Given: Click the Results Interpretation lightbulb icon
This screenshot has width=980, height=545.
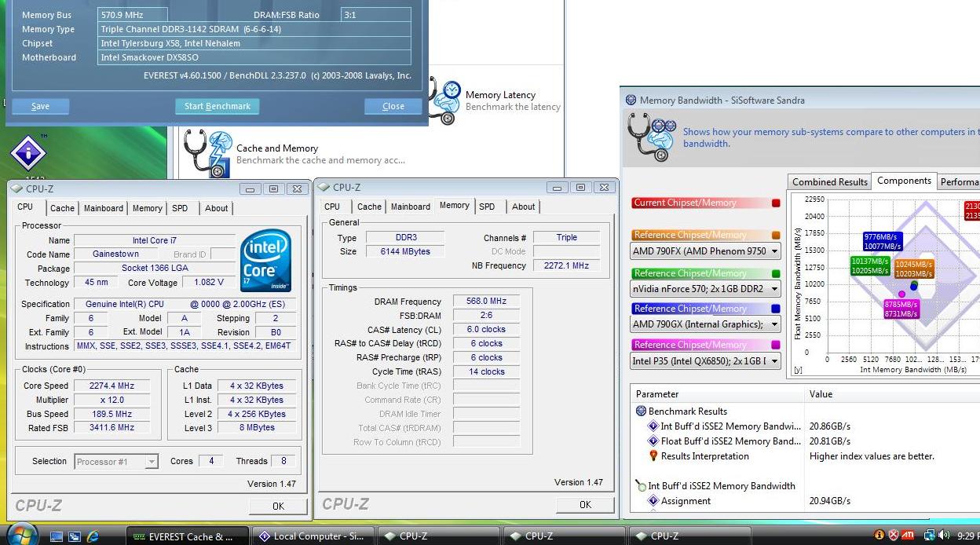Looking at the screenshot, I should pos(653,456).
